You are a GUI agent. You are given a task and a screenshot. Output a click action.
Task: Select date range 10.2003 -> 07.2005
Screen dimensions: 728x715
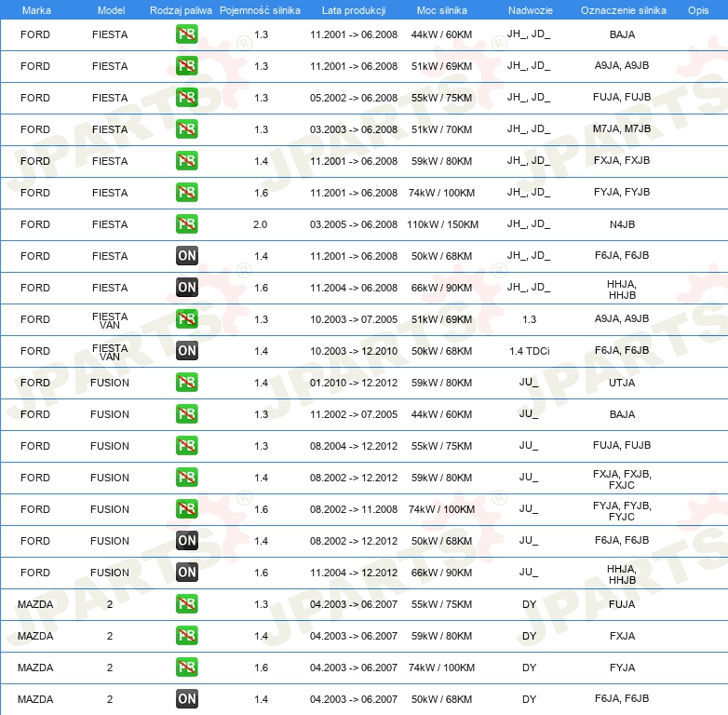click(x=354, y=319)
